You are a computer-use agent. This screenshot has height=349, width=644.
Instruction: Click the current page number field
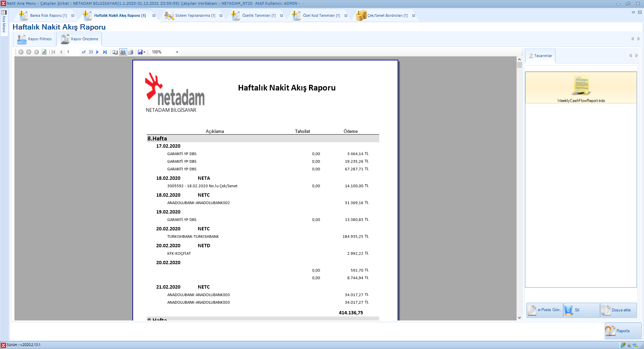click(x=72, y=52)
